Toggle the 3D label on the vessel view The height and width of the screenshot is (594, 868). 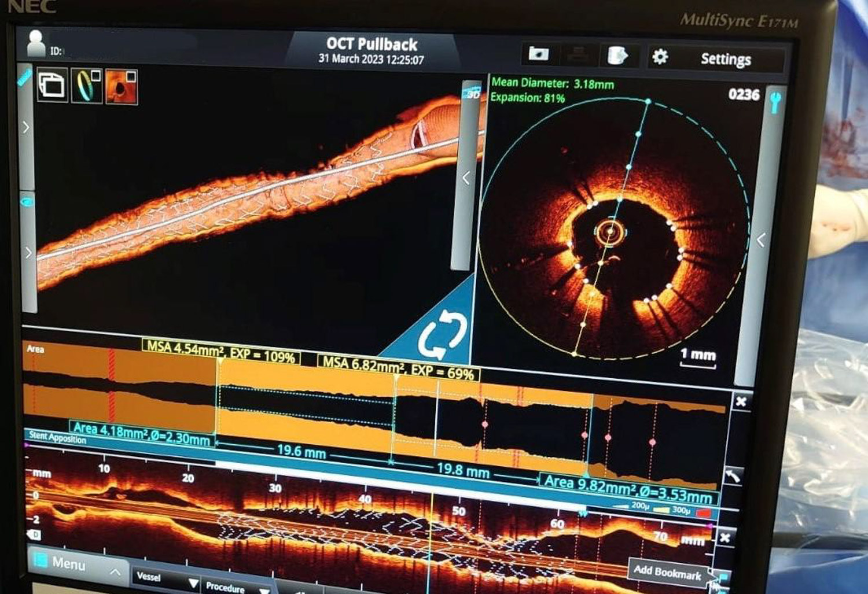tap(472, 94)
